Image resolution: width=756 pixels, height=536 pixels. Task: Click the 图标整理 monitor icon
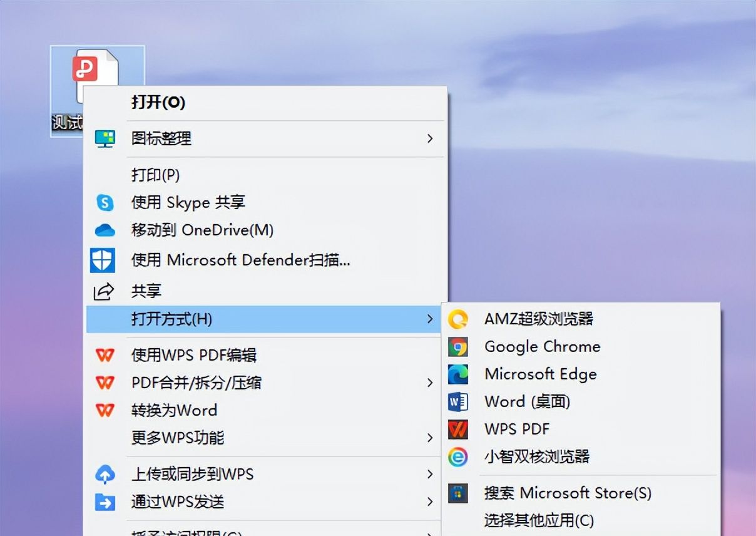[105, 138]
